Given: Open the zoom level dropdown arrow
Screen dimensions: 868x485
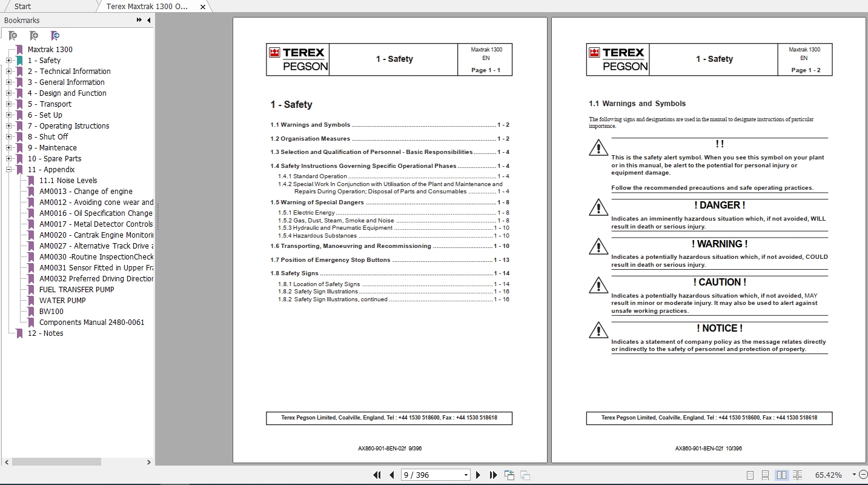Looking at the screenshot, I should tap(854, 475).
